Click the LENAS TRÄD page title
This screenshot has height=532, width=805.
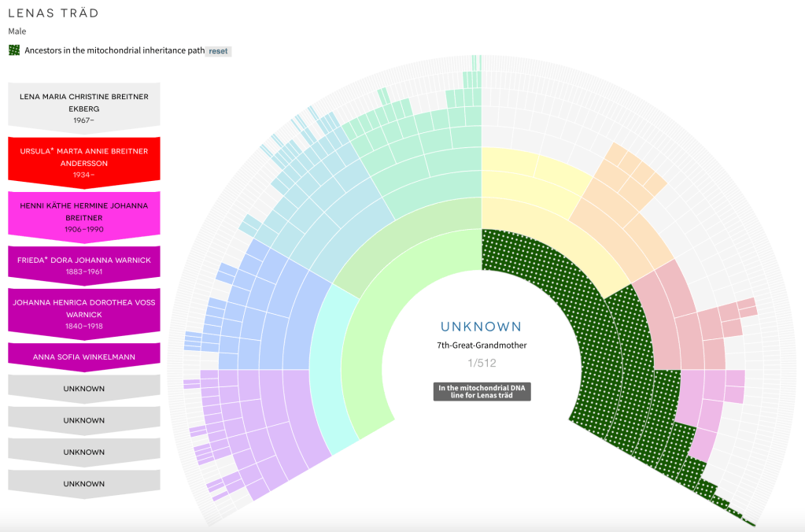tap(54, 13)
